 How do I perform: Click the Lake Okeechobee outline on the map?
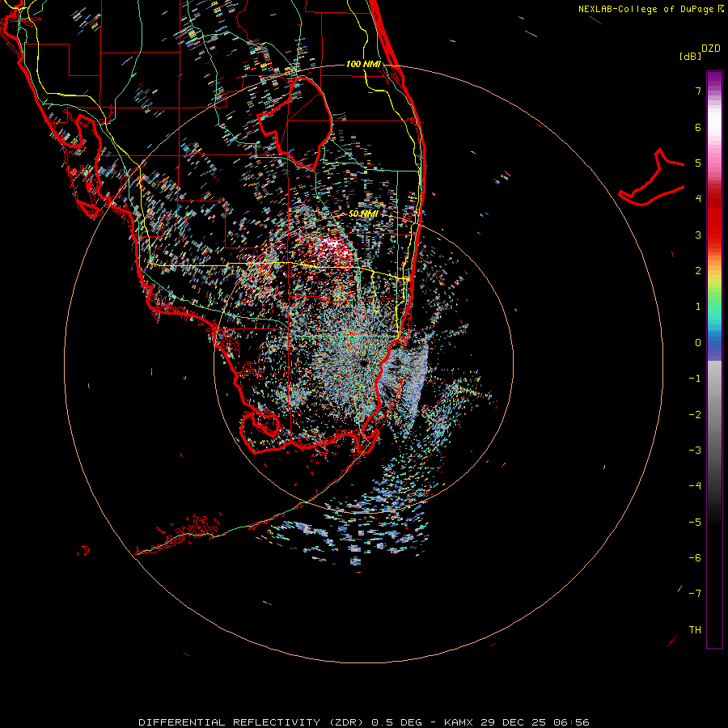click(294, 124)
